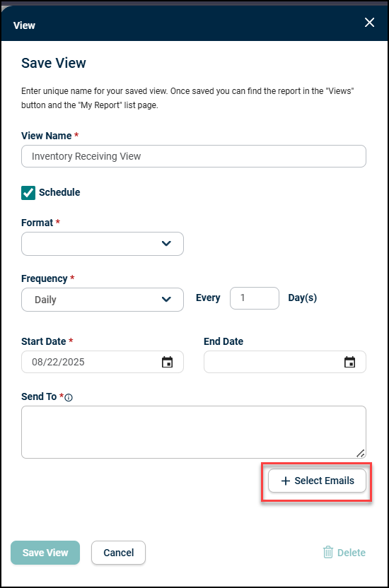Click the Every Day(s) number field
Image resolution: width=389 pixels, height=588 pixels.
255,298
